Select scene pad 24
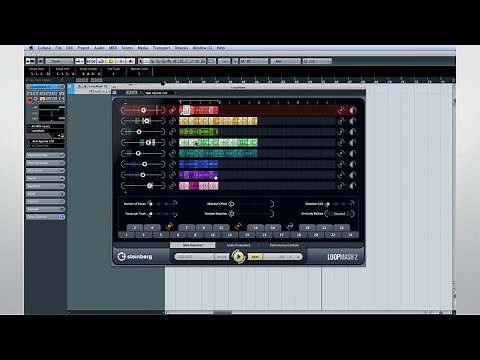The image size is (480, 360). click(x=350, y=235)
